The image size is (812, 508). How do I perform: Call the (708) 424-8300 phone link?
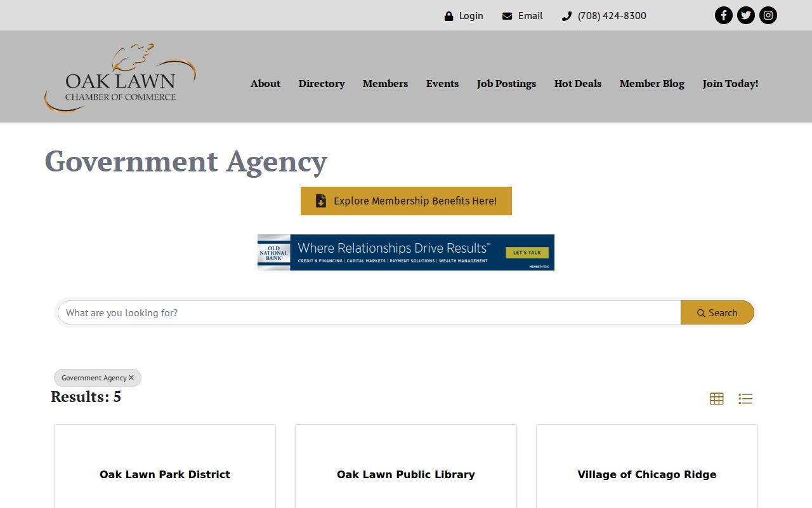(x=604, y=16)
